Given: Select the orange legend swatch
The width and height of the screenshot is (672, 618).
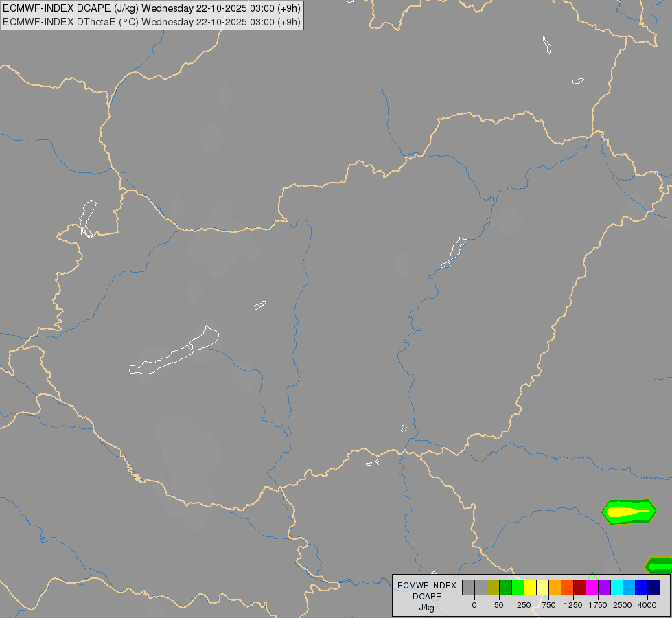Looking at the screenshot, I should (x=555, y=588).
